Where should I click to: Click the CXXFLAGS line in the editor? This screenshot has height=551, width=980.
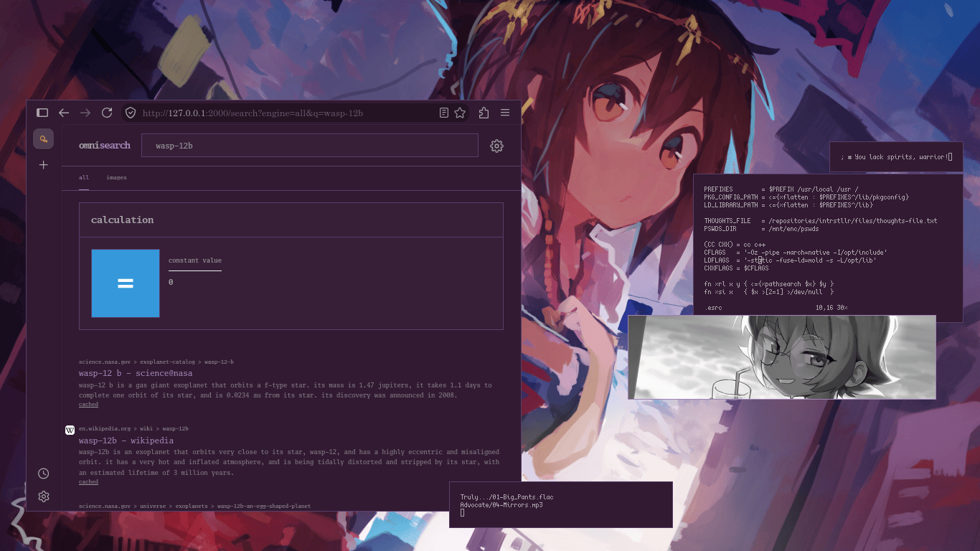[x=736, y=268]
